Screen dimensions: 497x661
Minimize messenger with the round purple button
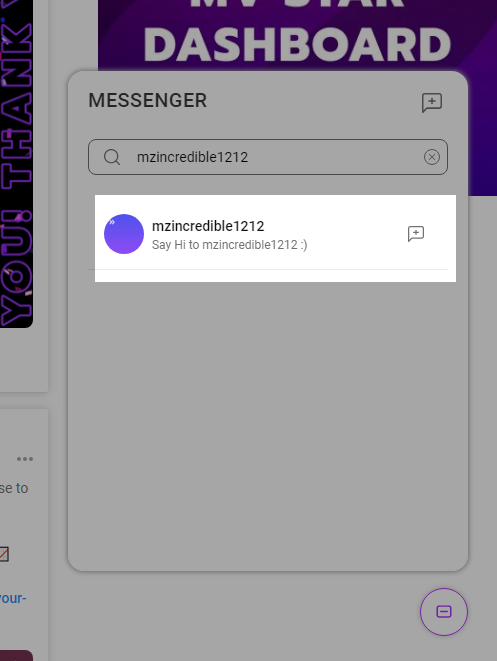(443, 612)
